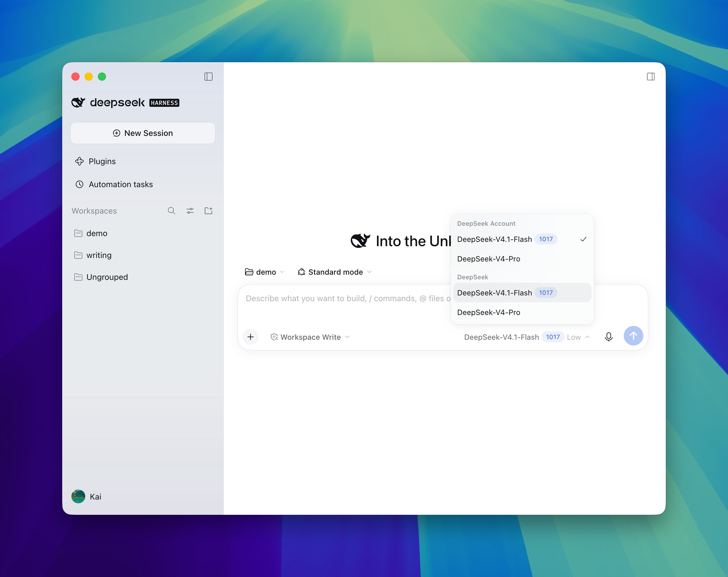Start a New Session
This screenshot has width=728, height=577.
pyautogui.click(x=143, y=133)
